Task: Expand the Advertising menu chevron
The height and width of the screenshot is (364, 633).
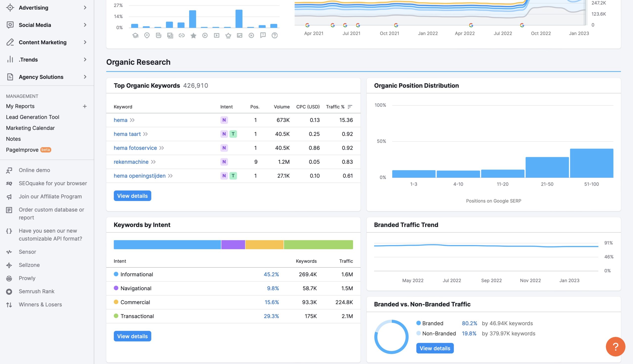Action: [x=85, y=7]
